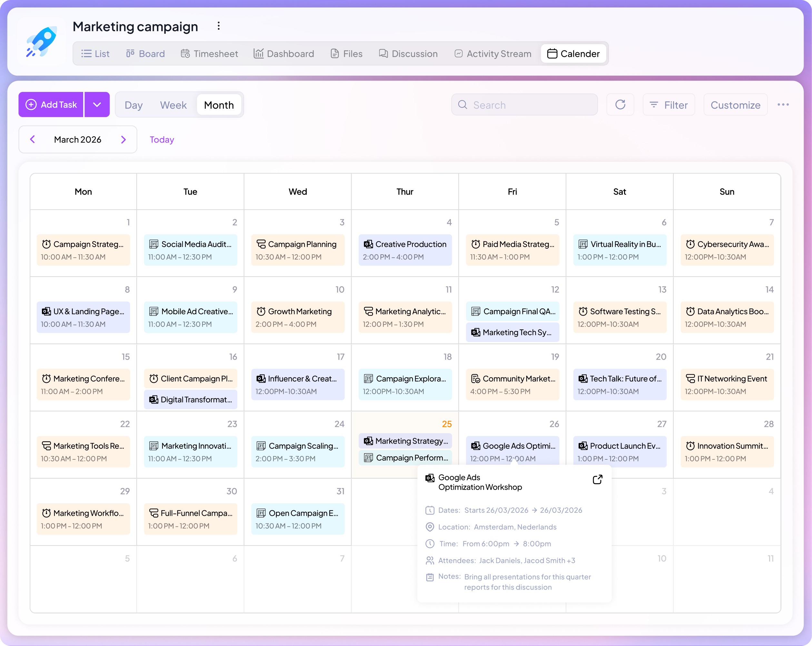View the Activity Stream tab
Screen dimensions: 812x646
[493, 54]
